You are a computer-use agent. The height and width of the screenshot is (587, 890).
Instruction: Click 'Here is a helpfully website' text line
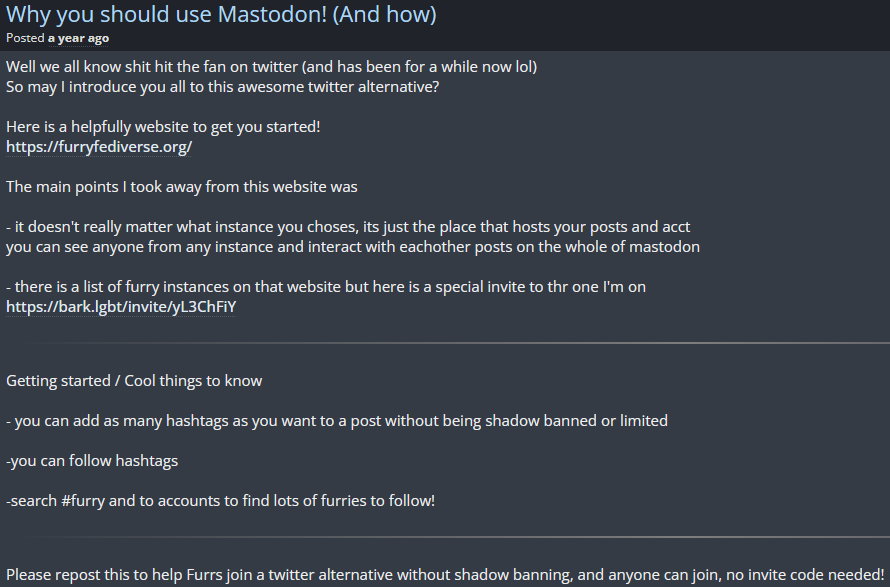click(x=163, y=127)
